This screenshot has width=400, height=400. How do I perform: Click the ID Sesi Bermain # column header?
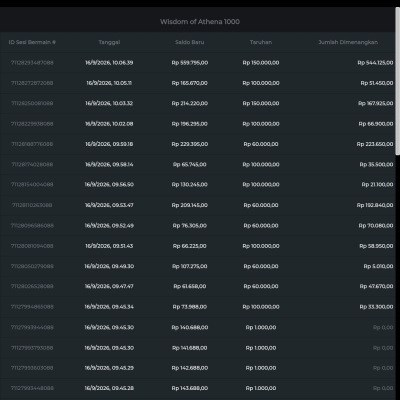tap(32, 42)
